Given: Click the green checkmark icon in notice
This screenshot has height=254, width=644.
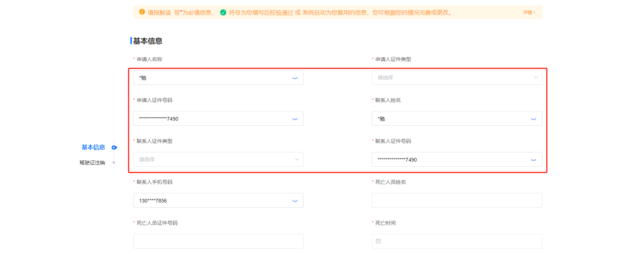Looking at the screenshot, I should point(223,12).
